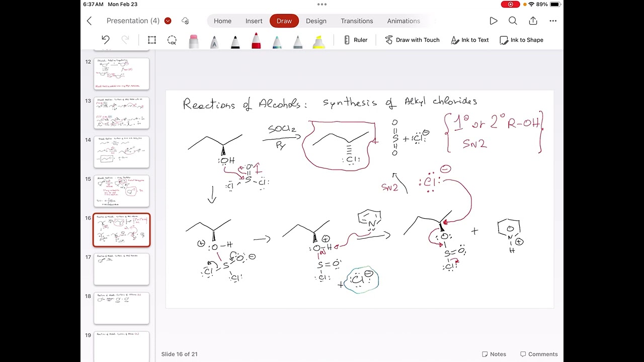The width and height of the screenshot is (644, 362).
Task: Go to slide 17 thumbnail
Action: click(x=122, y=269)
